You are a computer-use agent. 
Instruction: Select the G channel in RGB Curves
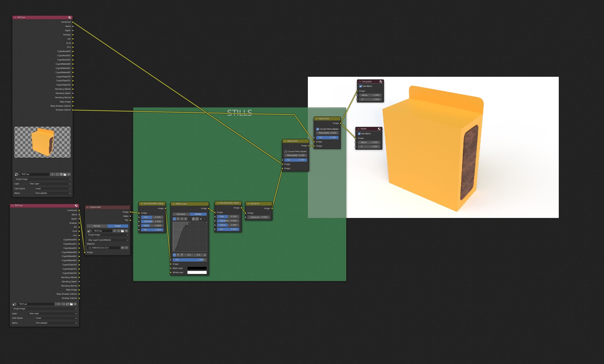point(182,219)
